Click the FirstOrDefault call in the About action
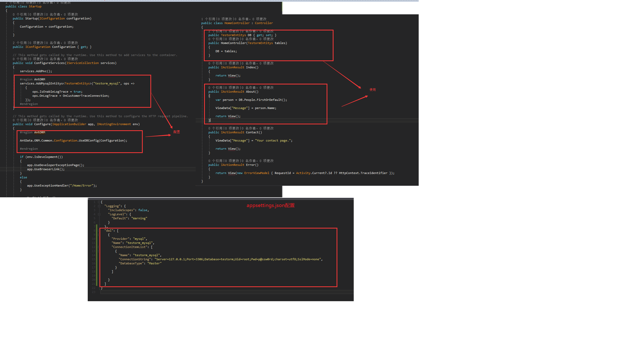The image size is (644, 347). (x=270, y=100)
